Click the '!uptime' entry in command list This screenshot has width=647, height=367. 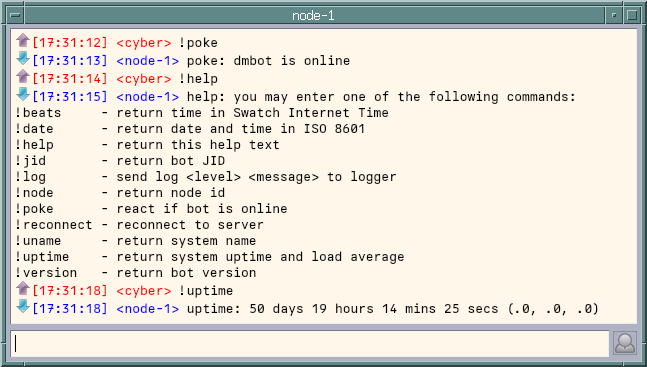(210, 257)
